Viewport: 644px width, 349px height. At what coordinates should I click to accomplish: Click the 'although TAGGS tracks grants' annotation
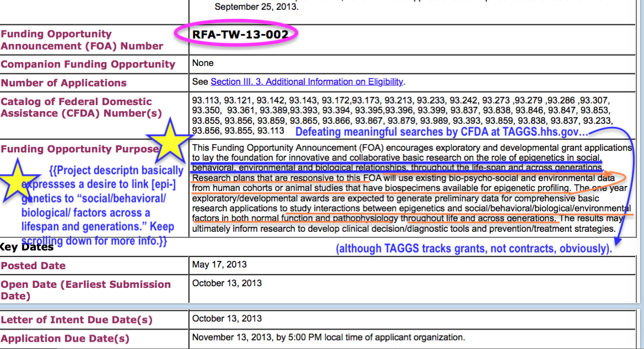pos(474,249)
